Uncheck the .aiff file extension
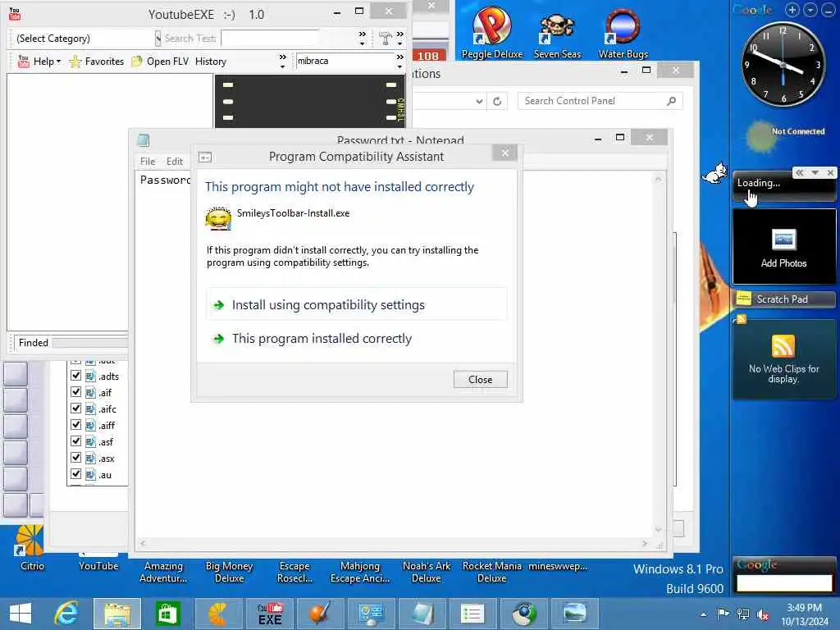 click(x=76, y=425)
